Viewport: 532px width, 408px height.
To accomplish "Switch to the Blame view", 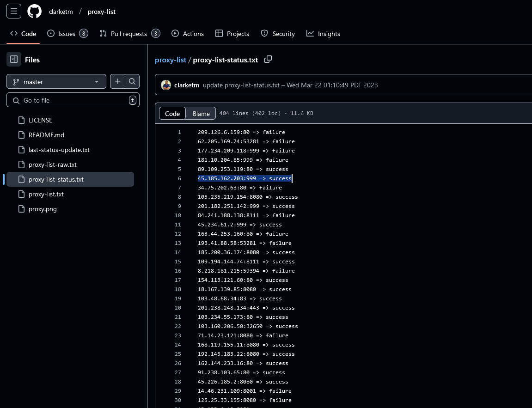I will (201, 113).
